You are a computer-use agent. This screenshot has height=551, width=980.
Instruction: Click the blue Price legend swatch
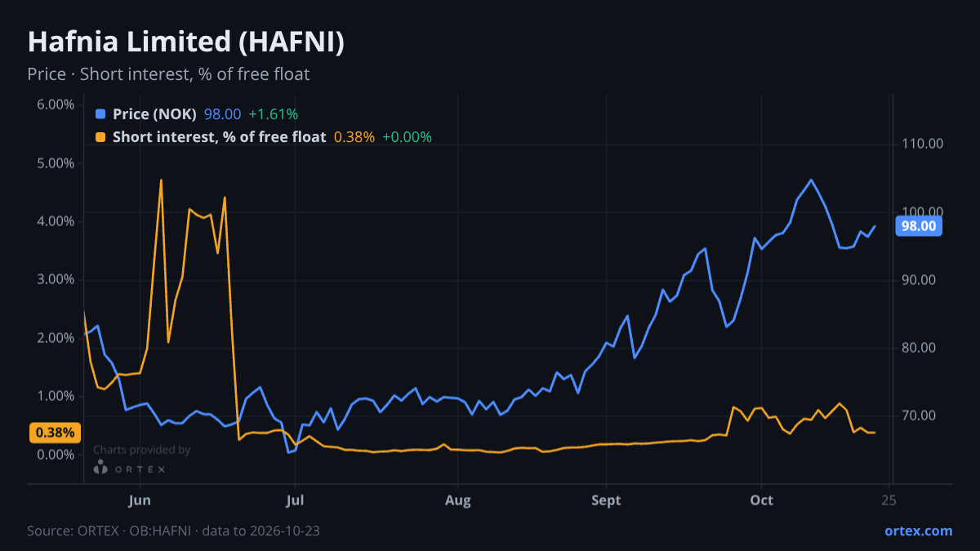(x=100, y=114)
